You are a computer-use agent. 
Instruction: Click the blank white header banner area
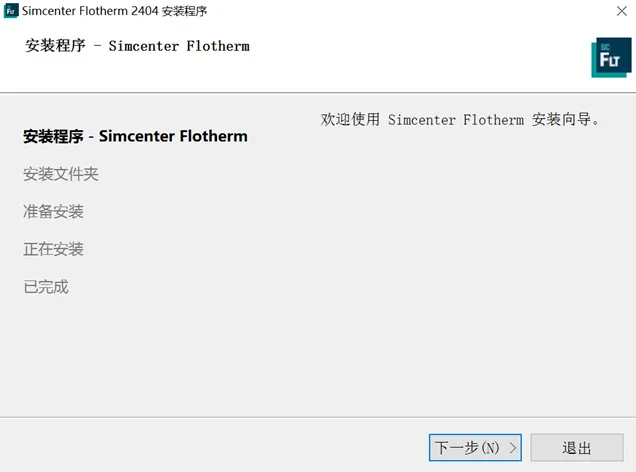tap(420, 58)
